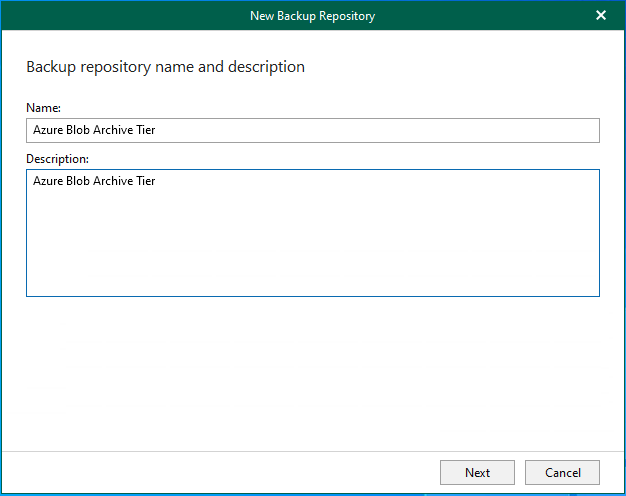Screen dimensions: 626x496
Task: Click blank dialog area below the Description box
Action: click(312, 370)
